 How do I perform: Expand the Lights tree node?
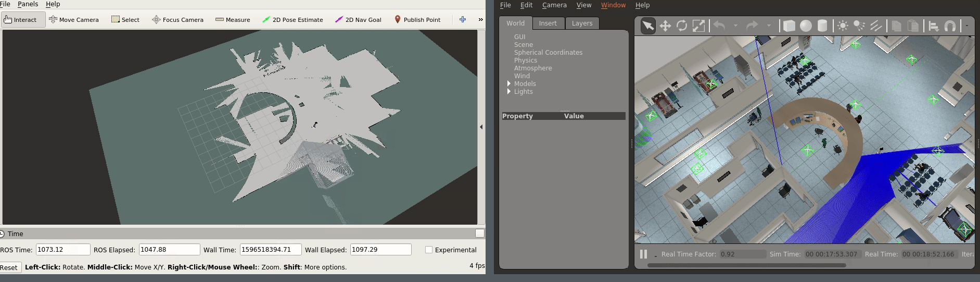[509, 91]
